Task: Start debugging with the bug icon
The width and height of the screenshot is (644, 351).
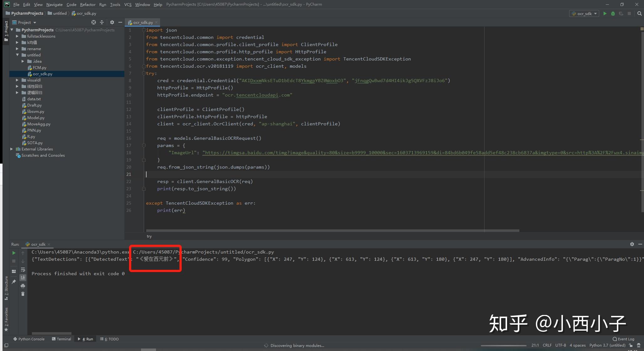Action: point(613,13)
